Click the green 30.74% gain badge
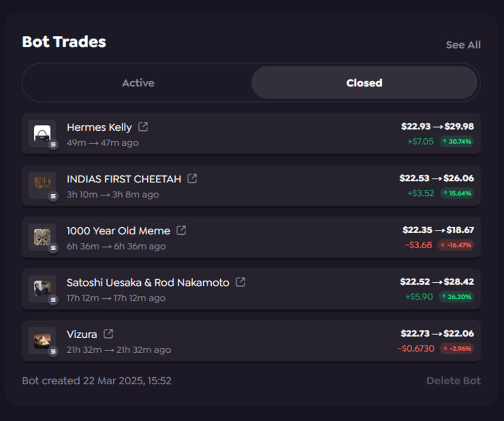 point(457,142)
